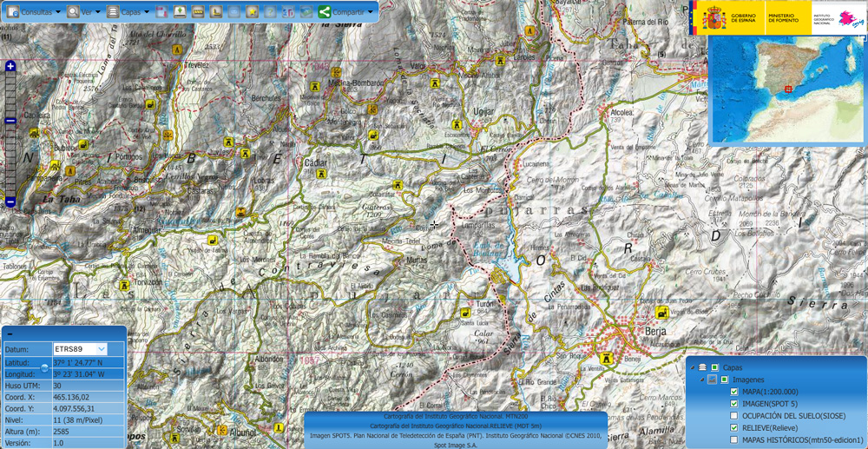Click the Coord. X value 465.136,02
Viewport: 868px width, 449px height.
coord(71,397)
